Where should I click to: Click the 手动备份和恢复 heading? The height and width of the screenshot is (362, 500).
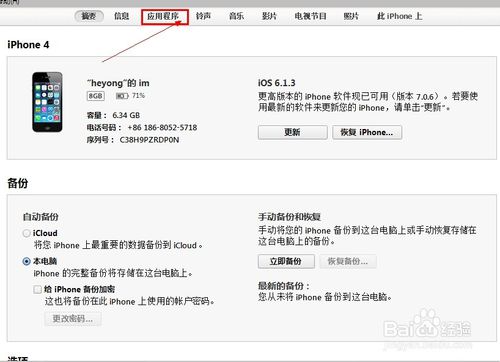point(289,217)
